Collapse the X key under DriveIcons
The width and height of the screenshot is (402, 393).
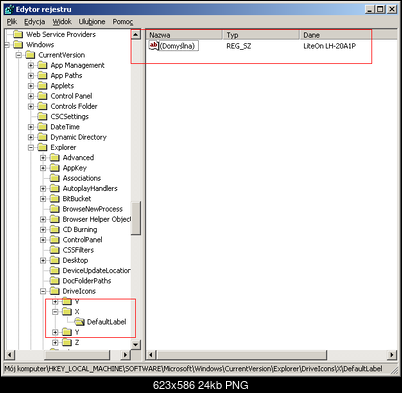[55, 312]
